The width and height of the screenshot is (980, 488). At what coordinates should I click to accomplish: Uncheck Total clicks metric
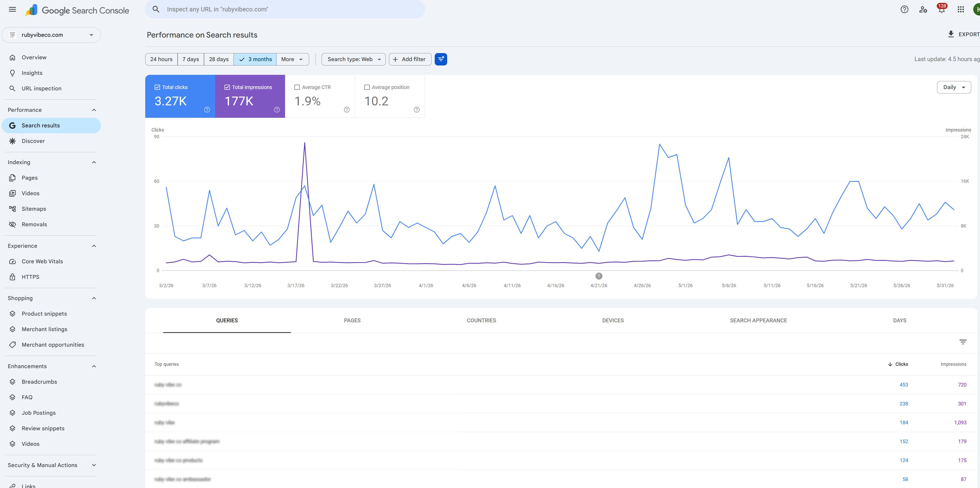pyautogui.click(x=157, y=87)
